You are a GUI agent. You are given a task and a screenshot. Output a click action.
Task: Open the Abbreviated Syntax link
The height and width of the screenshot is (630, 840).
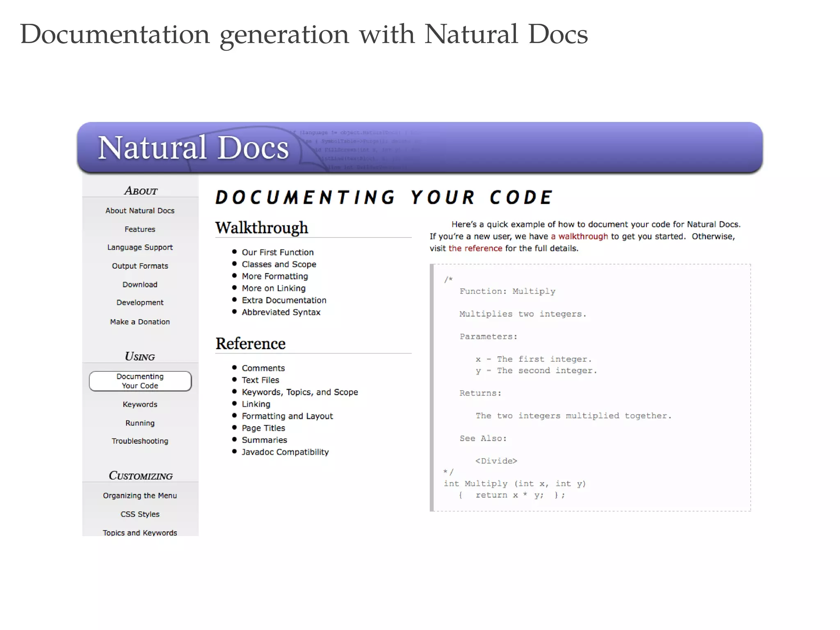[281, 312]
